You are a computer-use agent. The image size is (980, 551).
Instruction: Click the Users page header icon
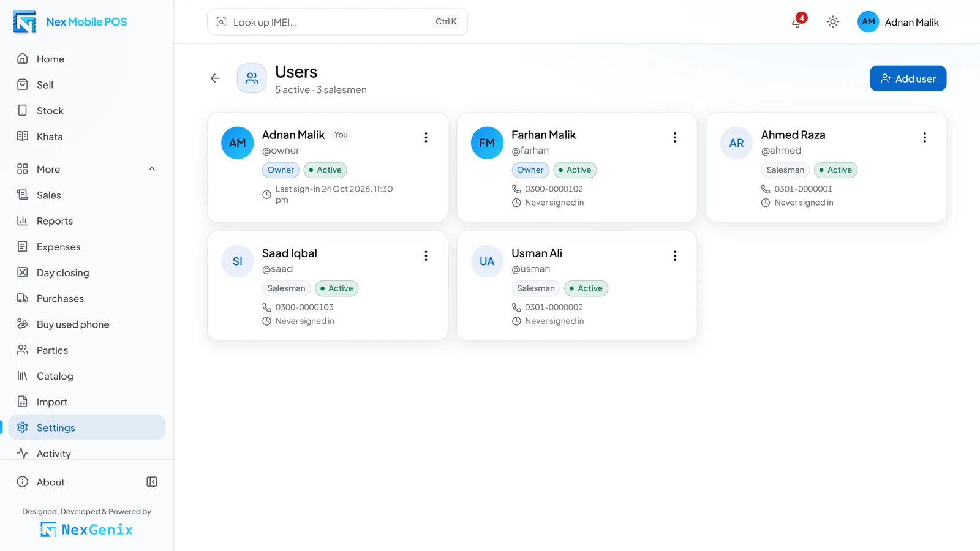pyautogui.click(x=252, y=78)
